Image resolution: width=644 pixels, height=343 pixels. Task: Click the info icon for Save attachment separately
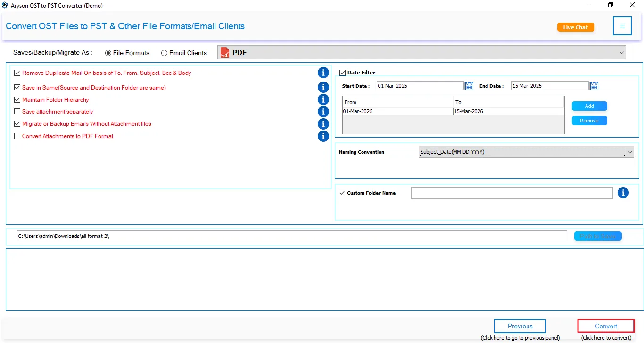click(x=323, y=112)
